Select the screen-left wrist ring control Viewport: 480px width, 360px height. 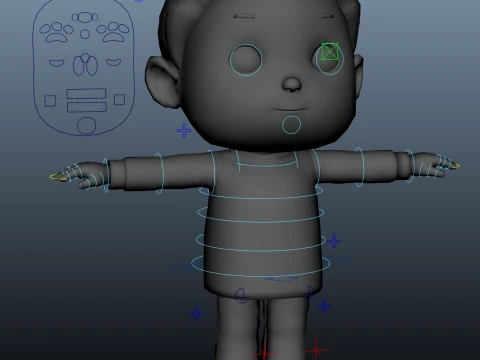[106, 176]
